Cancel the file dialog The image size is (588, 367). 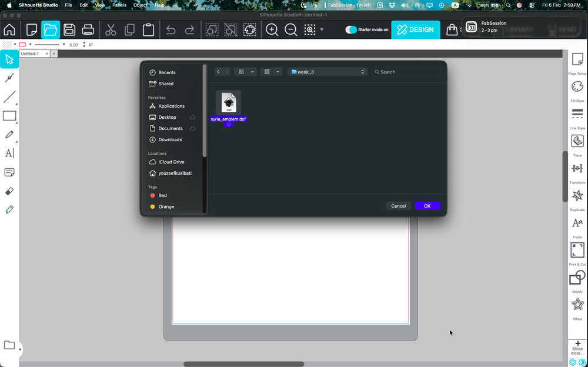pyautogui.click(x=398, y=206)
